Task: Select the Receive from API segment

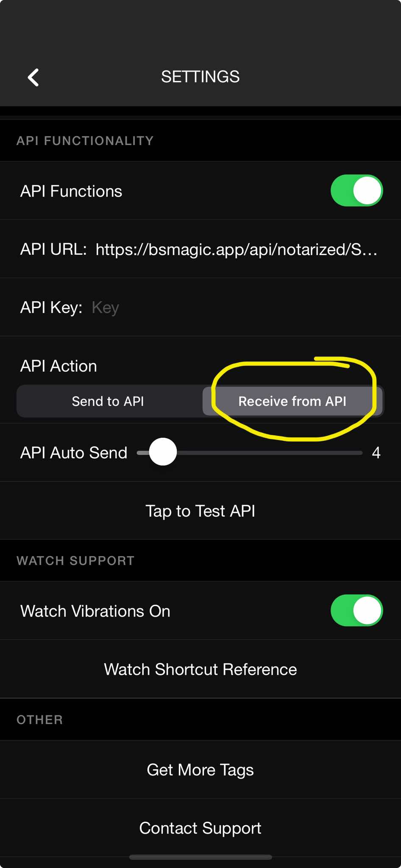Action: pos(292,401)
